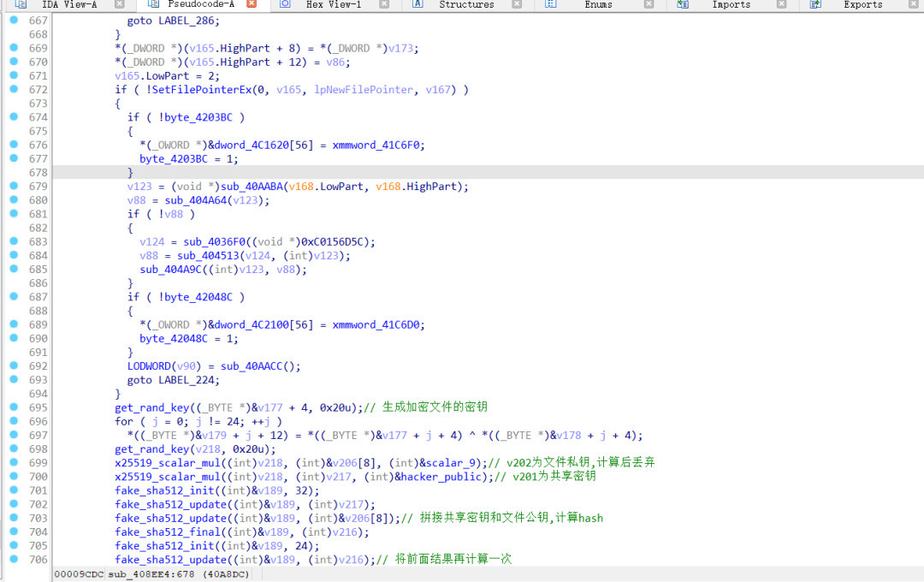The image size is (924, 582).
Task: Toggle breakpoint dot on line 672
Action: tap(14, 88)
